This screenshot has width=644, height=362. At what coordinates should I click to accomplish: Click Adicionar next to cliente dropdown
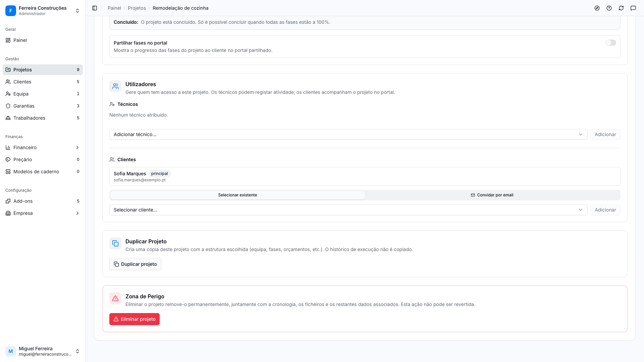[x=605, y=210]
